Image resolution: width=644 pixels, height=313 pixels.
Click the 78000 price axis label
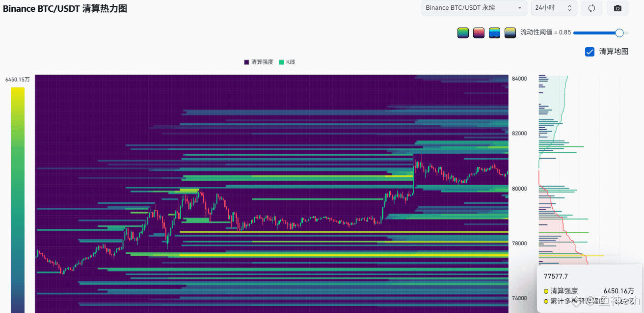[x=519, y=244]
